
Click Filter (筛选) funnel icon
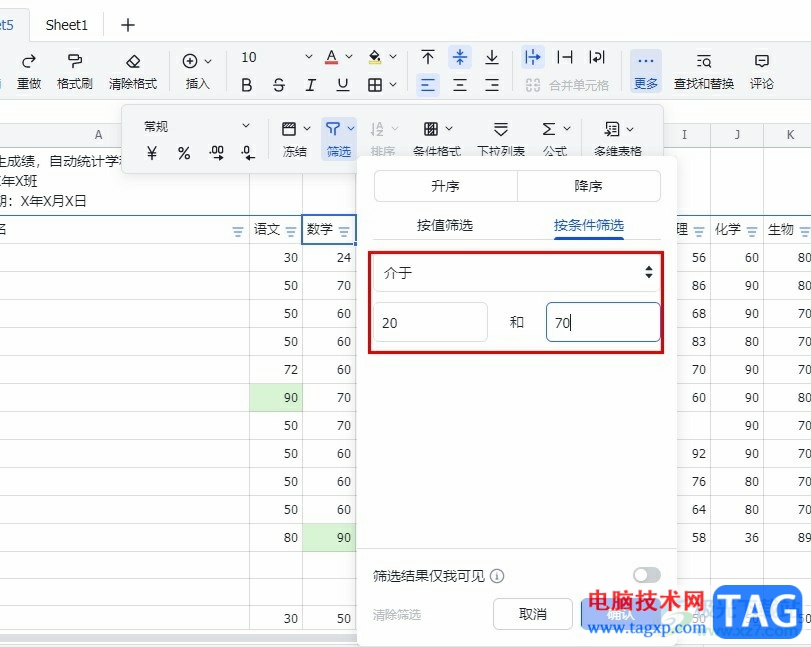click(333, 129)
